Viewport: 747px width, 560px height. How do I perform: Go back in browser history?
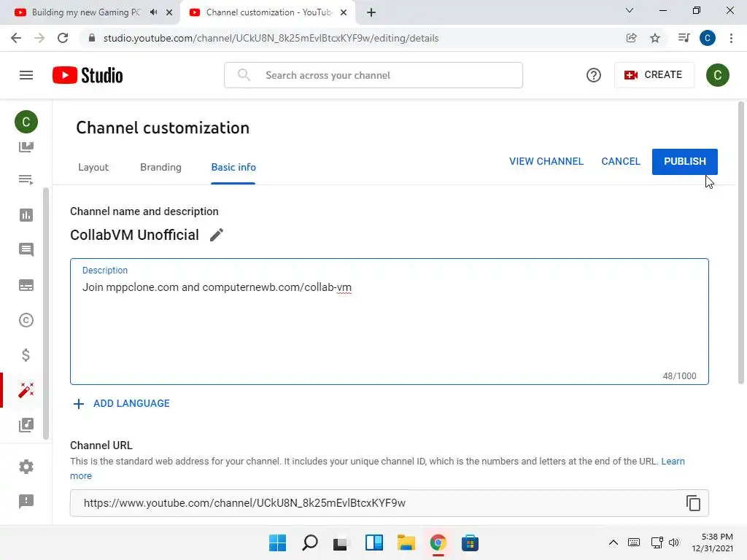[x=16, y=38]
